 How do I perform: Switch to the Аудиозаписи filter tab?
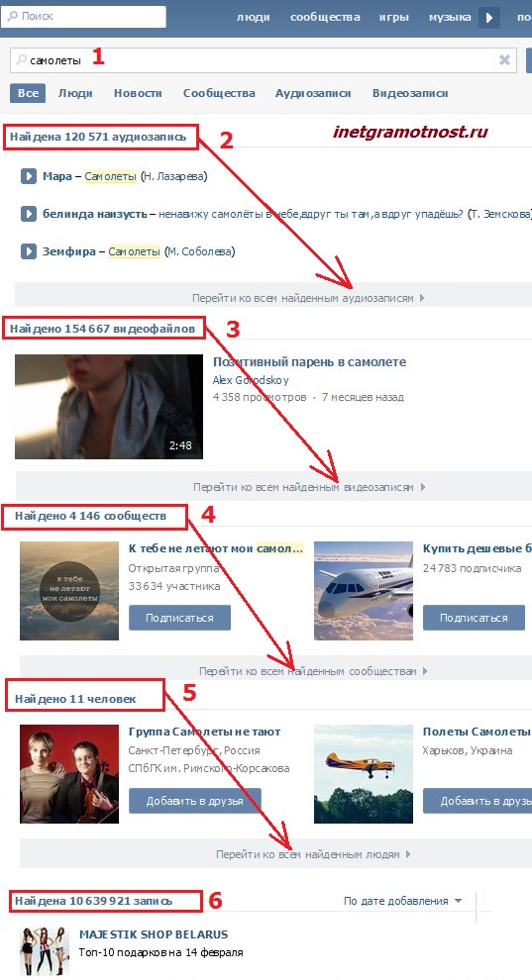(313, 93)
